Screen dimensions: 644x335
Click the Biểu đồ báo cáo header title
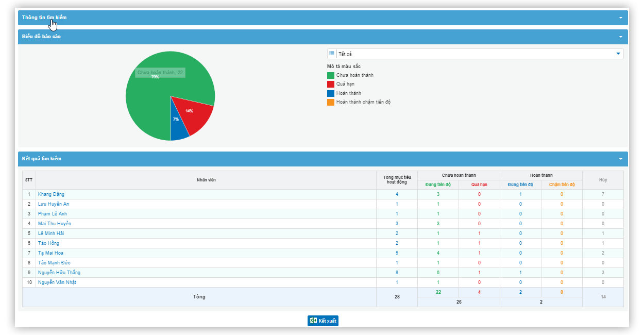(41, 37)
